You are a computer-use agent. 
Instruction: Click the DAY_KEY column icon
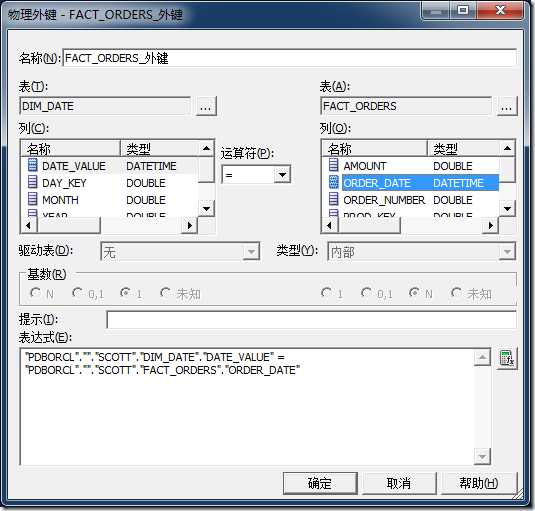(x=32, y=182)
